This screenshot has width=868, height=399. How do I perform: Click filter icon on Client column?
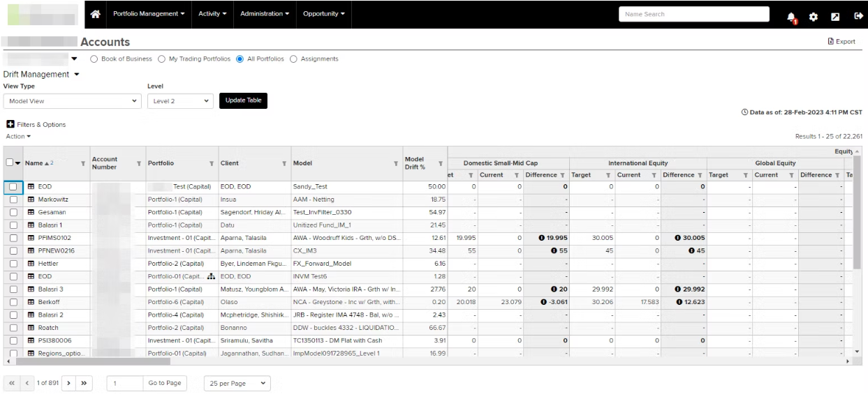pos(284,163)
